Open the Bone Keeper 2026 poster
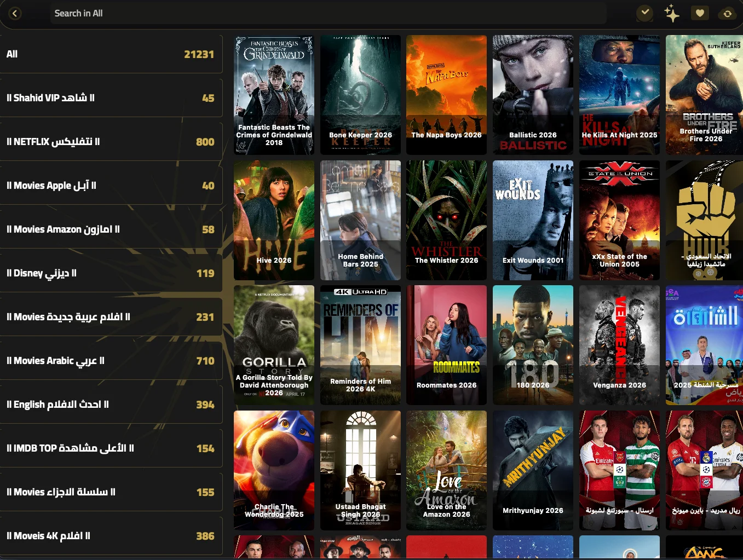This screenshot has width=743, height=560. pyautogui.click(x=360, y=95)
